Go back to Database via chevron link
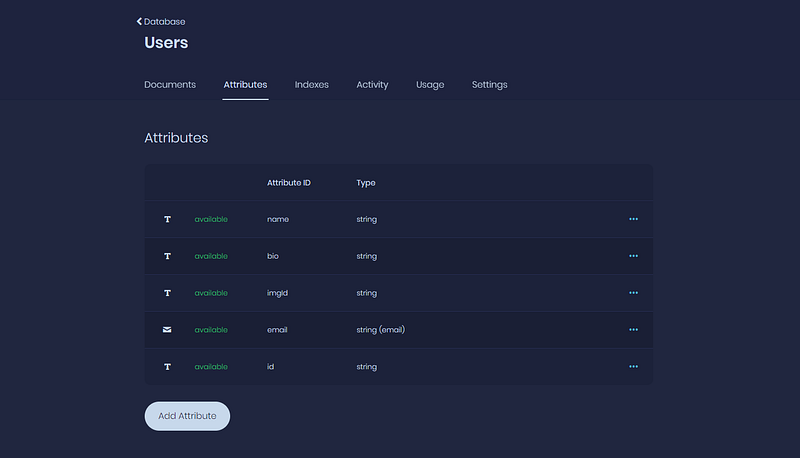The width and height of the screenshot is (800, 458). tap(161, 21)
